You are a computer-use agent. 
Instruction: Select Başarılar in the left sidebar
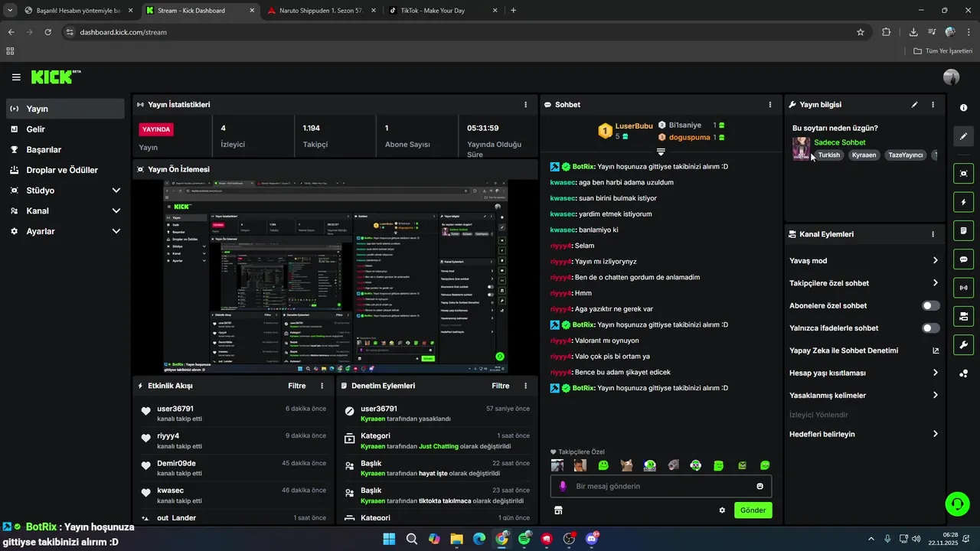(65, 149)
